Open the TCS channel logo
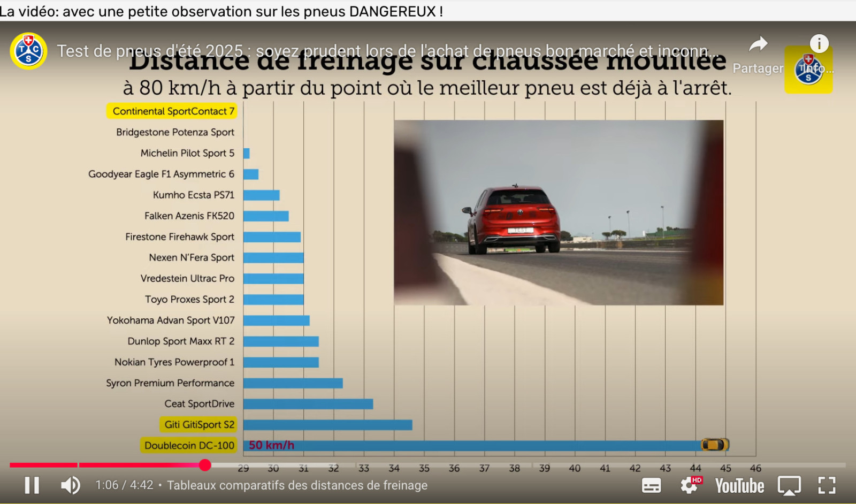The image size is (856, 504). [x=28, y=51]
